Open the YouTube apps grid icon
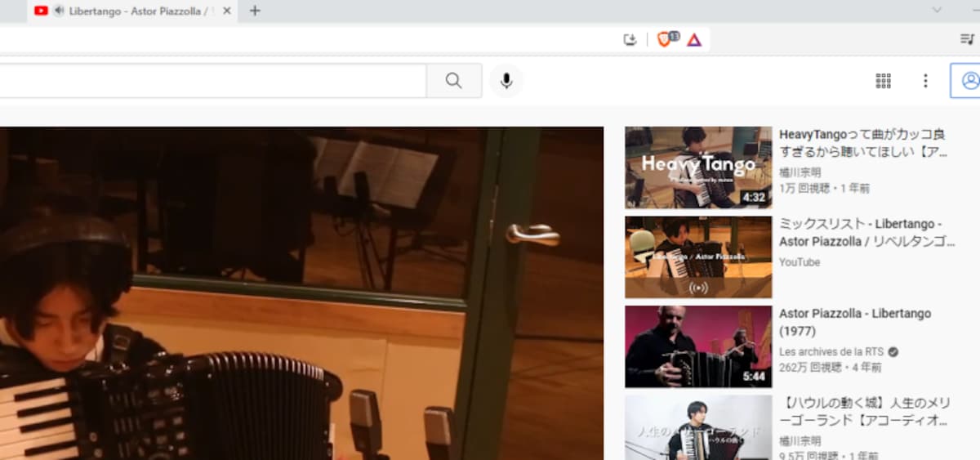The image size is (980, 460). tap(883, 81)
